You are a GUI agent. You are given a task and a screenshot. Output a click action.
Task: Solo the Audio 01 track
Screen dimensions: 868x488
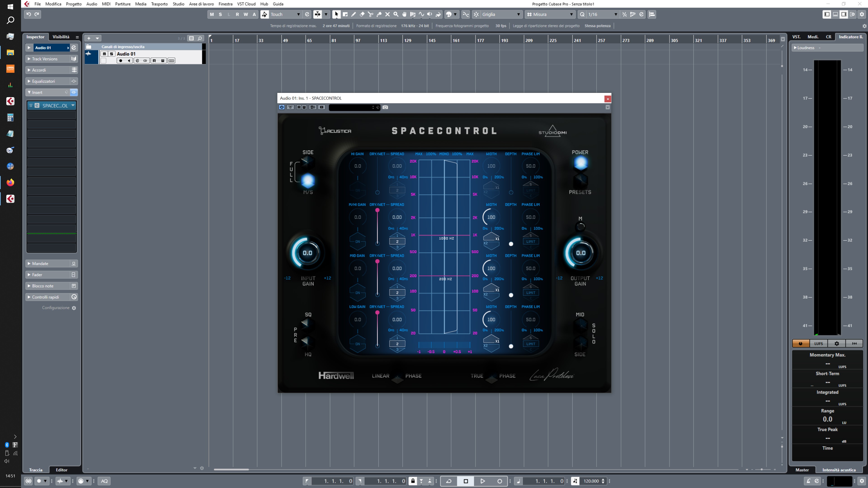(111, 54)
